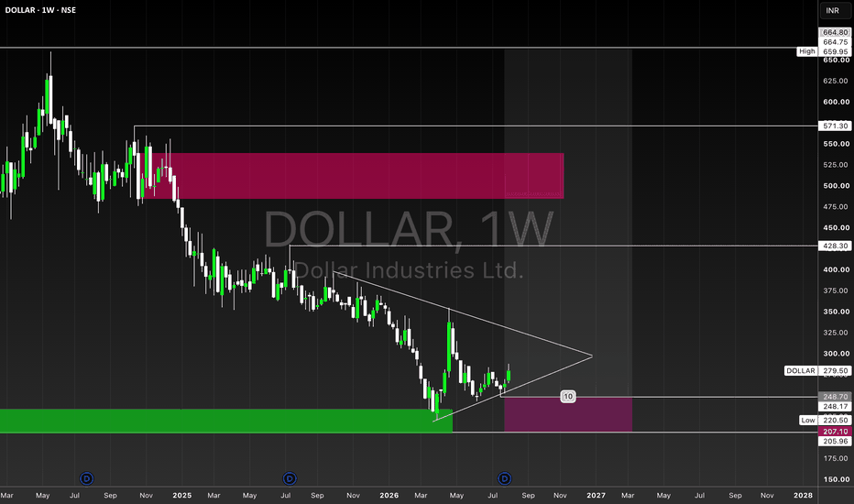Image resolution: width=854 pixels, height=504 pixels.
Task: Click the red 207.10 price label
Action: pyautogui.click(x=835, y=431)
